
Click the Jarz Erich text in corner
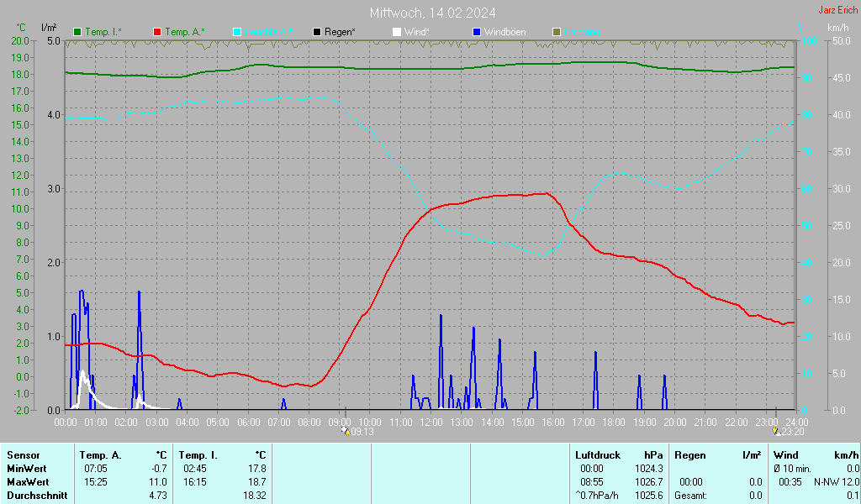(838, 10)
